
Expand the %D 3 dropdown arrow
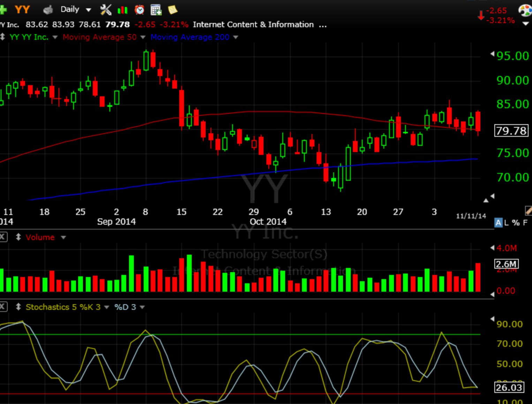click(142, 307)
